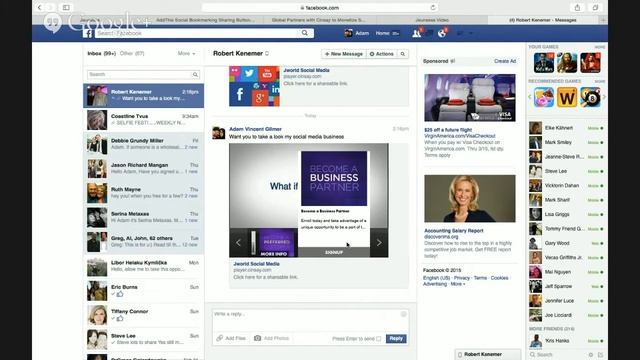Click the search magnifier in Facebook search bar
640x360 pixels.
pyautogui.click(x=304, y=33)
